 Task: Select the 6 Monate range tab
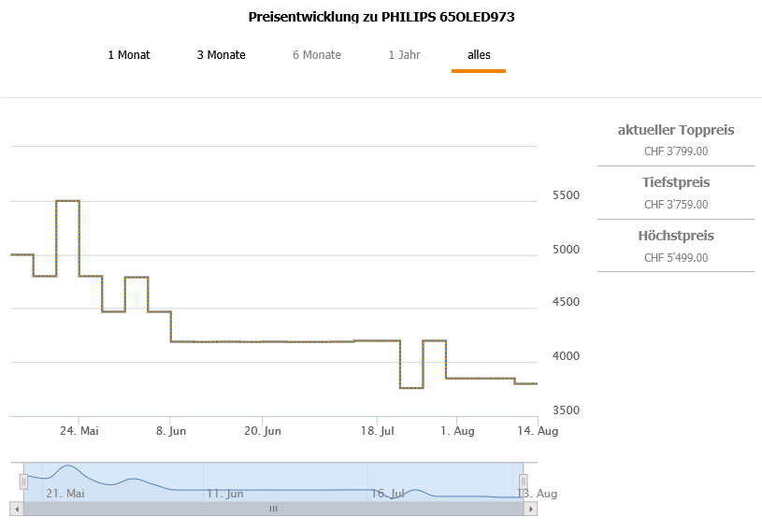click(x=317, y=55)
